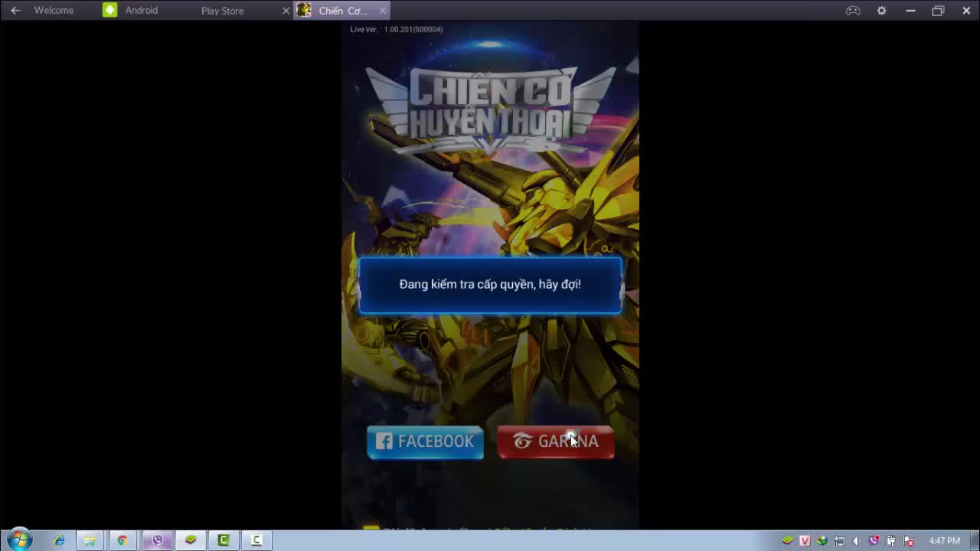The height and width of the screenshot is (551, 980).
Task: Open File Explorer from taskbar
Action: [90, 540]
